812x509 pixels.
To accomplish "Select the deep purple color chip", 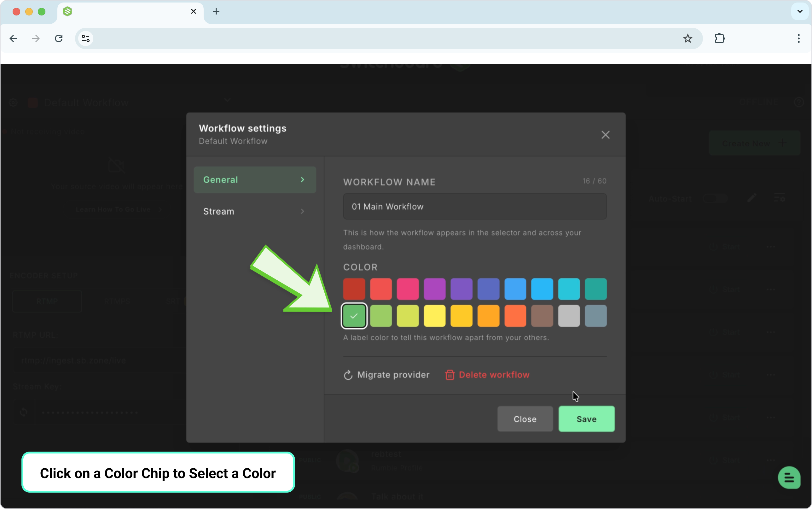I will click(x=461, y=289).
